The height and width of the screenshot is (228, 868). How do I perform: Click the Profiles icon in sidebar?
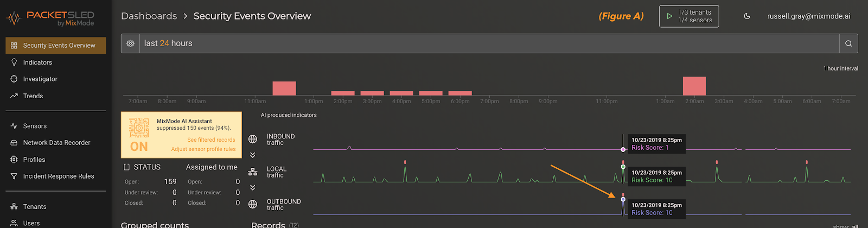coord(14,160)
